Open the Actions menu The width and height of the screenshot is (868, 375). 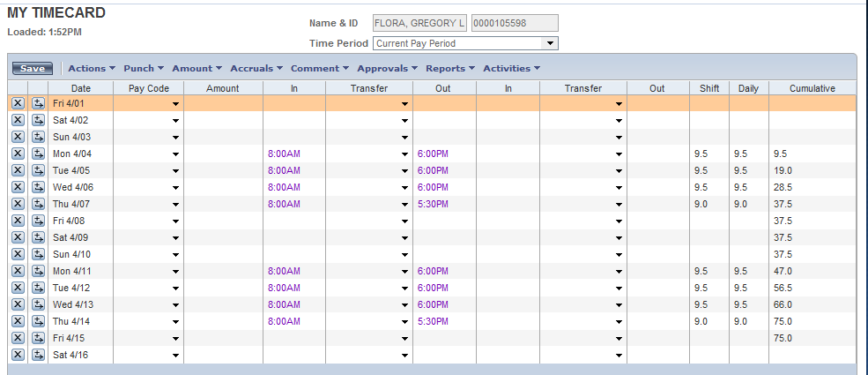[91, 68]
